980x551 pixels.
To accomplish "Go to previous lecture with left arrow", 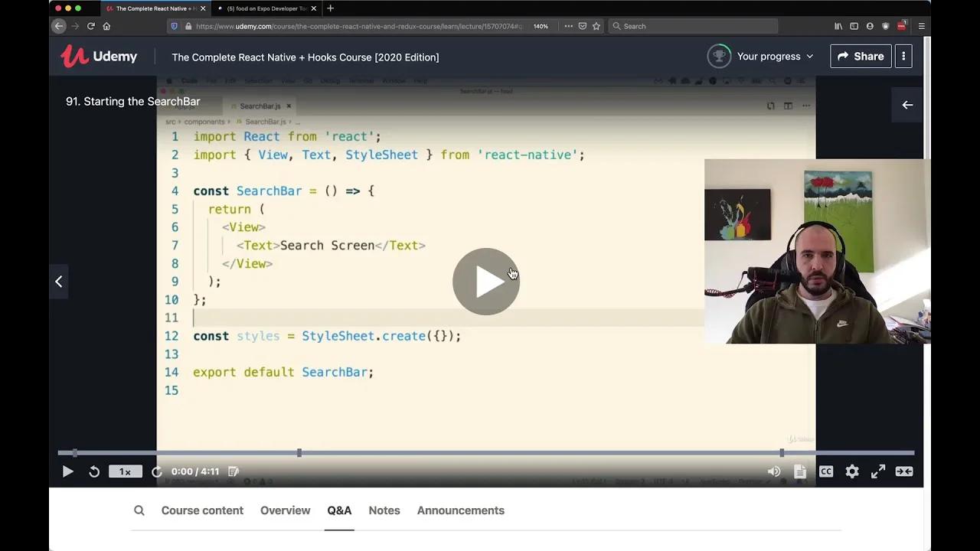I will 59,282.
